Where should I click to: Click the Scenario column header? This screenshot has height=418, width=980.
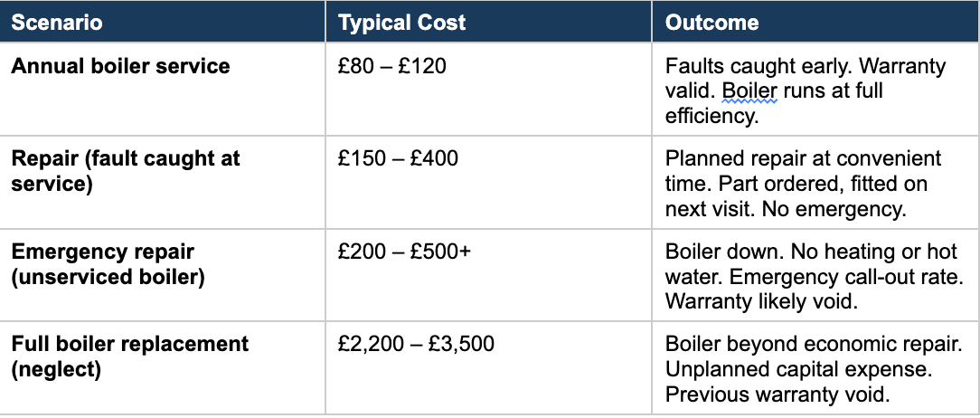pos(57,22)
